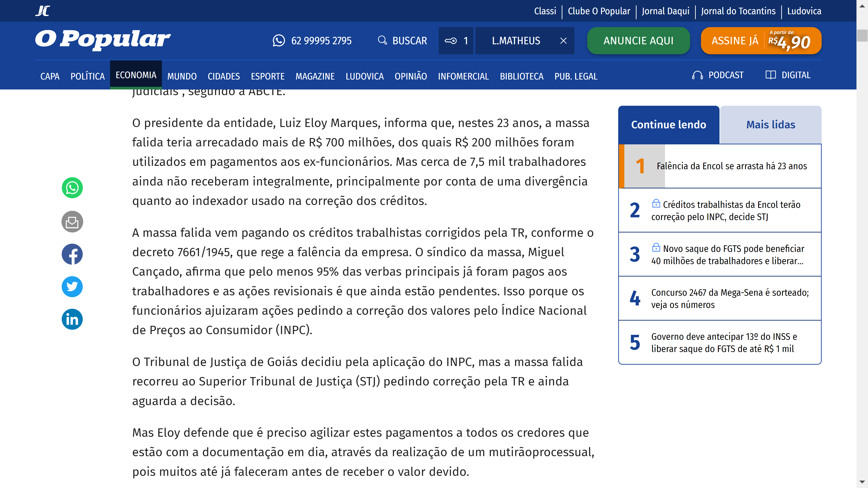The image size is (868, 488).
Task: Share article on Twitter
Action: point(72,287)
